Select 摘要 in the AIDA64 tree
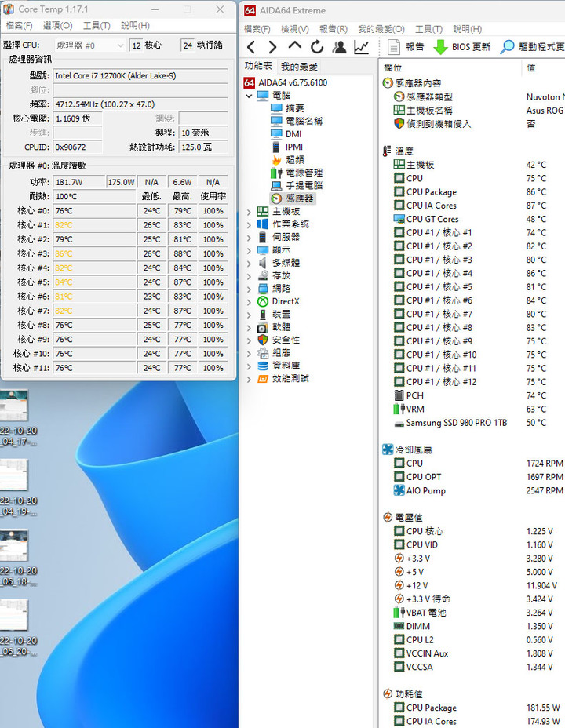The image size is (565, 728). [294, 108]
